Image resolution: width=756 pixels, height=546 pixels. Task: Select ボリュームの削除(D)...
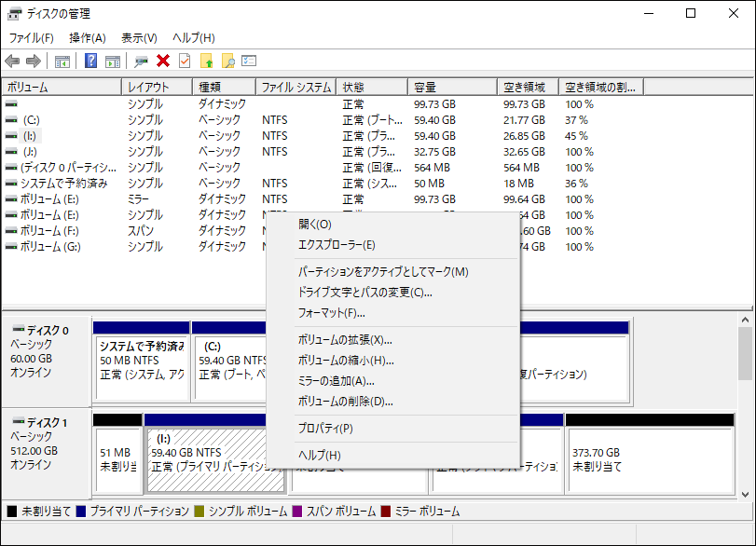coord(393,402)
